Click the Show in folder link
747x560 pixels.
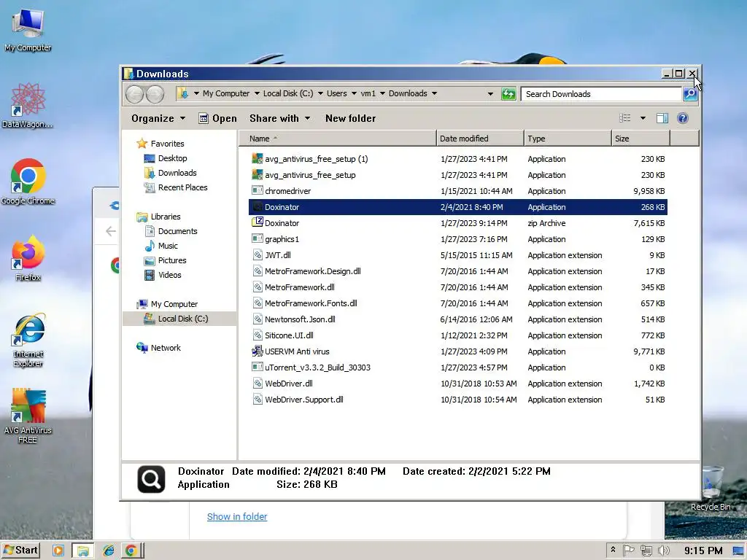pos(237,517)
